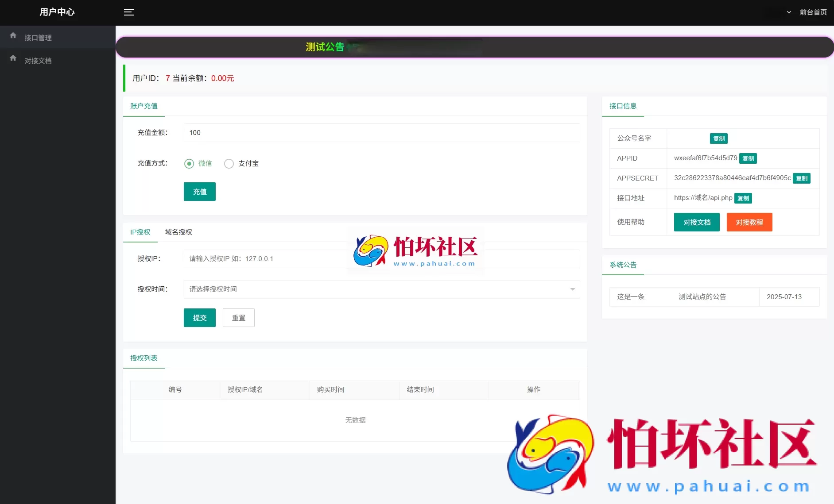Viewport: 834px width, 504px height.
Task: Open the 授权时间 selection dropdown
Action: point(381,289)
